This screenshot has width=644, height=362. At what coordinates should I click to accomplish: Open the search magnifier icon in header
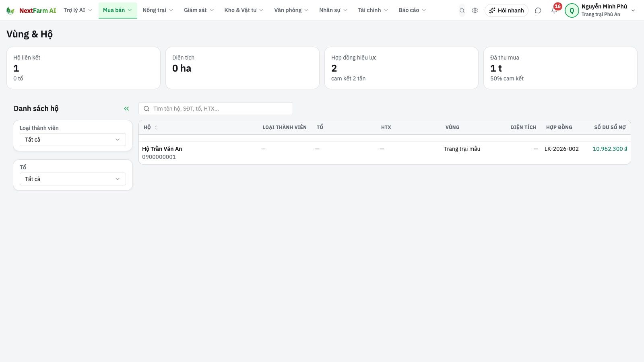coord(462,10)
